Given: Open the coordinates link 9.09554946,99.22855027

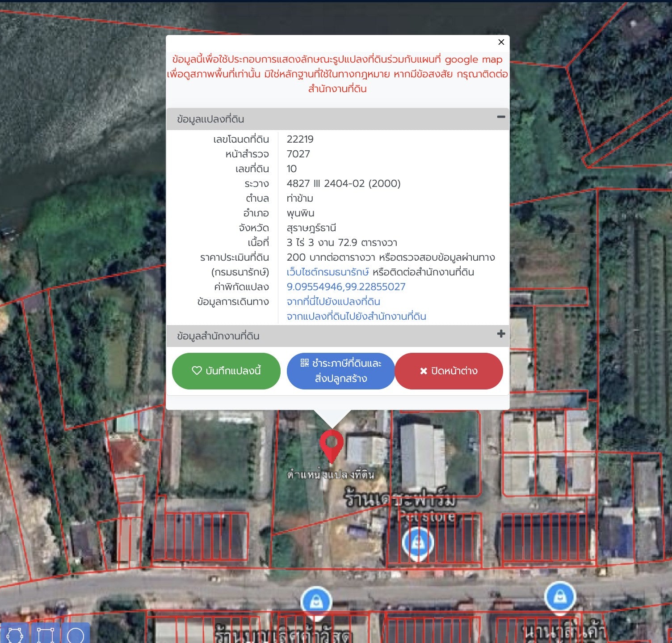Looking at the screenshot, I should [346, 287].
